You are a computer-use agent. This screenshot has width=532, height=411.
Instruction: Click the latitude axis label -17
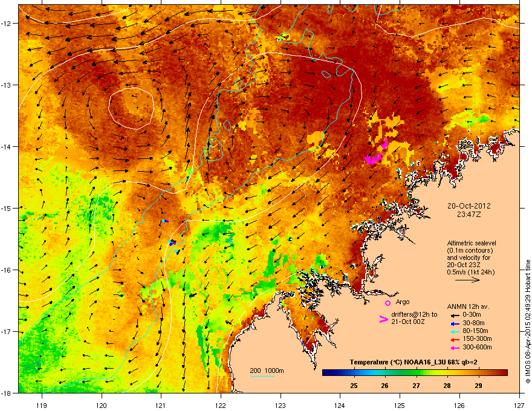[7, 332]
